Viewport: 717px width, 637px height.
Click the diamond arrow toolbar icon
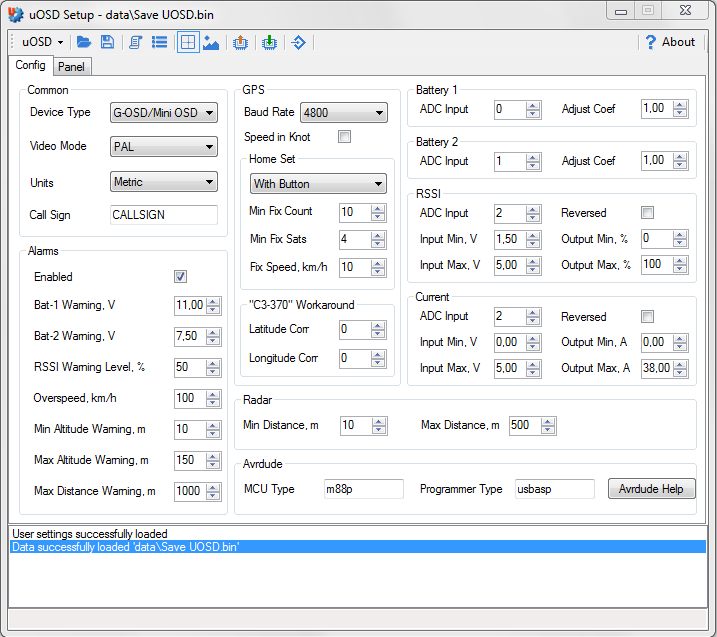point(298,42)
